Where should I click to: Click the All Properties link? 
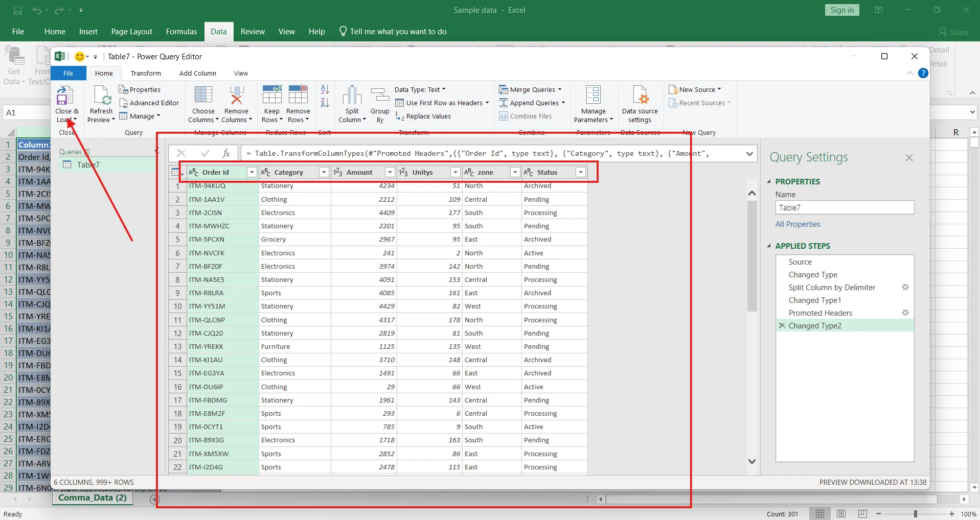click(x=798, y=224)
